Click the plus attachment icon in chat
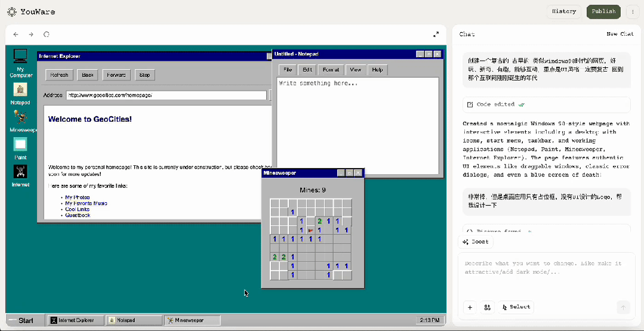This screenshot has width=644, height=331. pos(470,307)
